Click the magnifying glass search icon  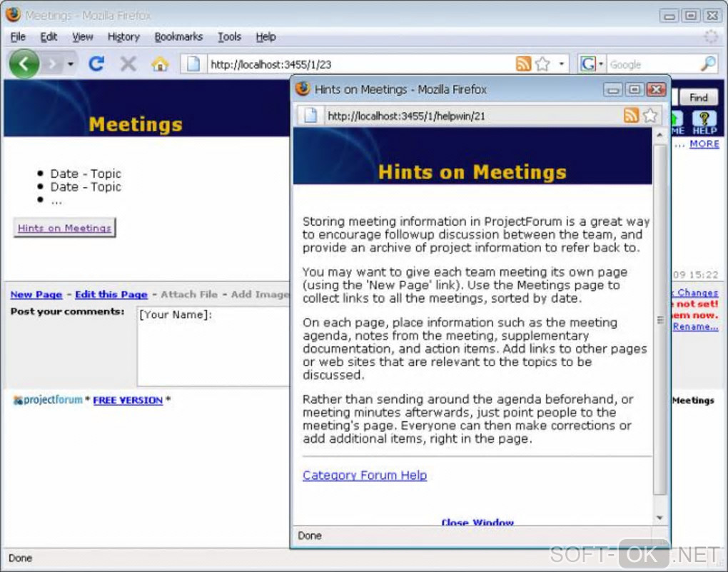tap(708, 64)
